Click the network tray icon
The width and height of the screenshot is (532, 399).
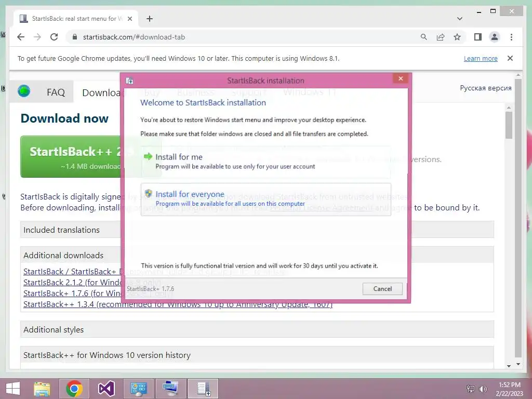point(471,389)
